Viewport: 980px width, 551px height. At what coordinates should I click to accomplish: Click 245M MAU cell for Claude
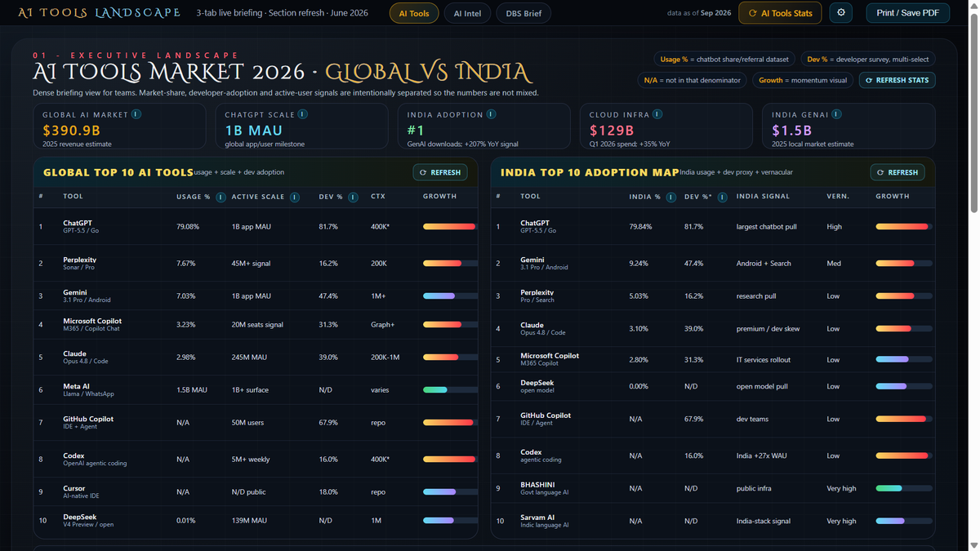coord(249,357)
